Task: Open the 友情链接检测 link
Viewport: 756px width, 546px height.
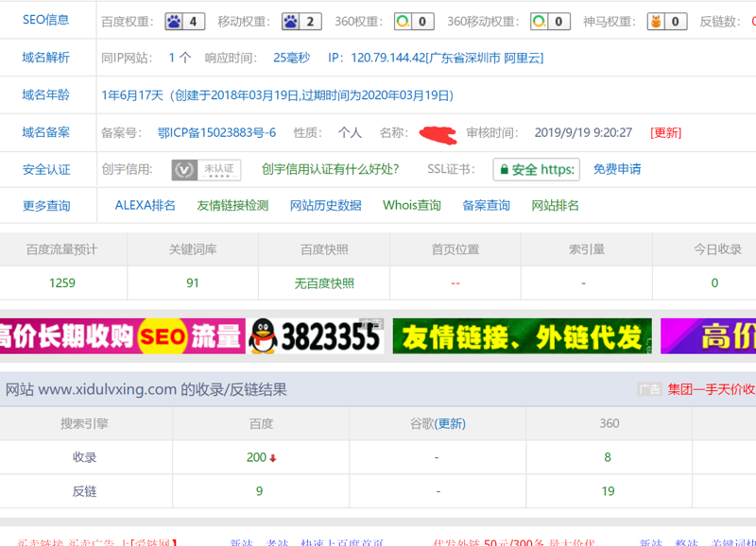Action: (x=232, y=205)
